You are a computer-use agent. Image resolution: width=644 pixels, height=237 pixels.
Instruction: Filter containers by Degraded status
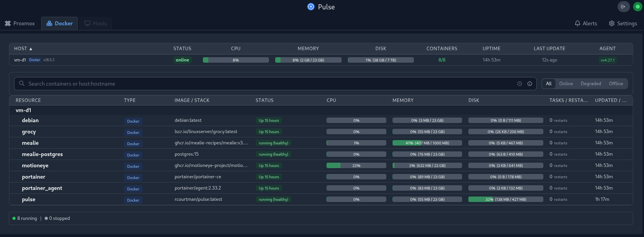591,84
